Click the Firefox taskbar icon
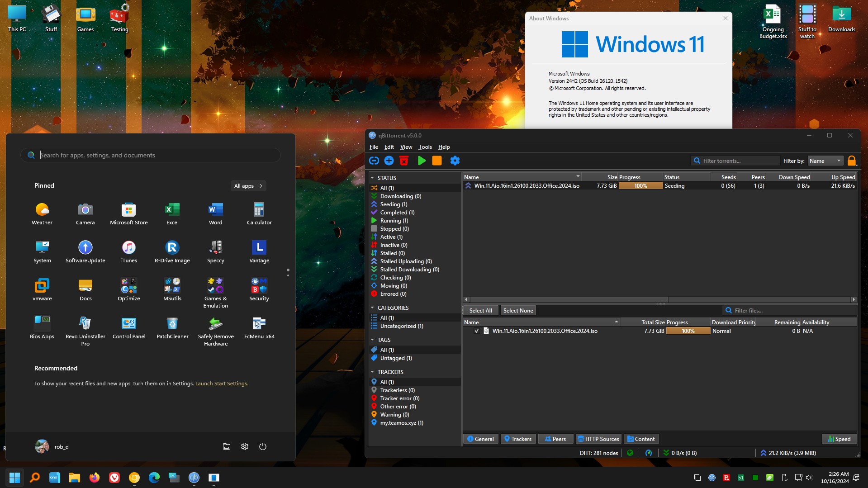868x488 pixels. [95, 478]
